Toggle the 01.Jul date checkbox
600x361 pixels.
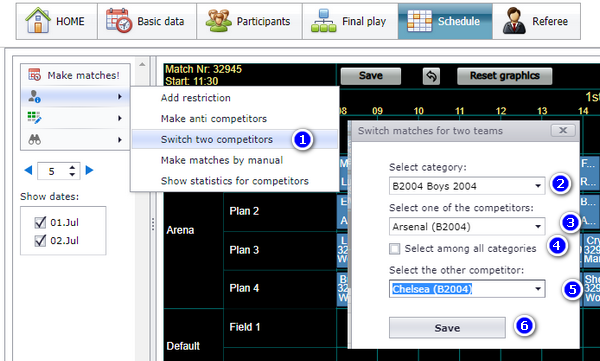[x=40, y=222]
